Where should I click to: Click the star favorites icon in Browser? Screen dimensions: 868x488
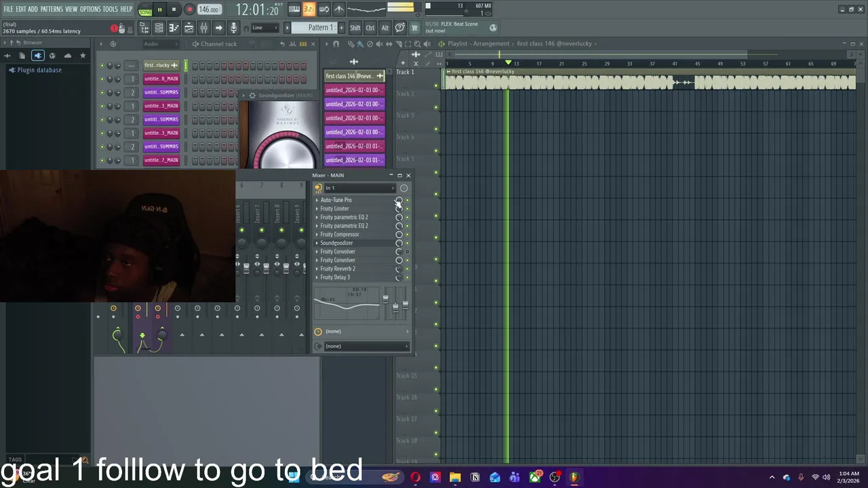point(83,56)
